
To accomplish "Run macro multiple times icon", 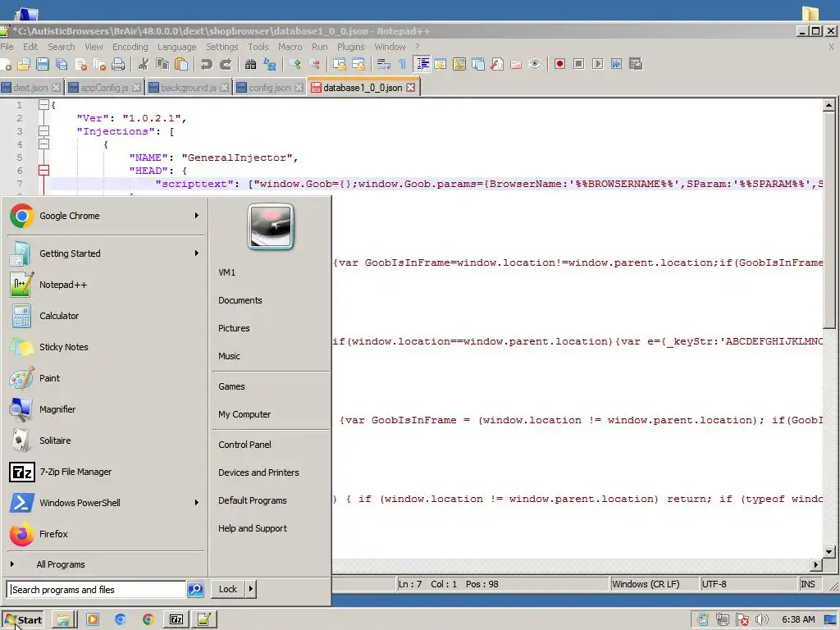I will coord(617,64).
